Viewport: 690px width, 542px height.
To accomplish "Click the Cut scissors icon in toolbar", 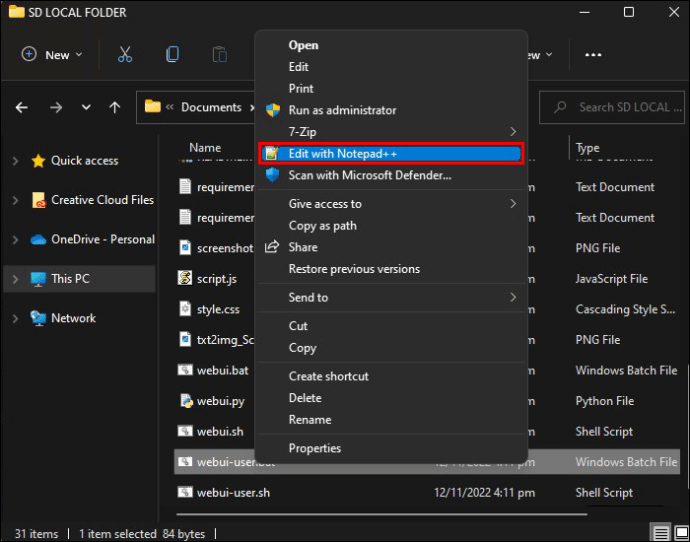I will (125, 55).
